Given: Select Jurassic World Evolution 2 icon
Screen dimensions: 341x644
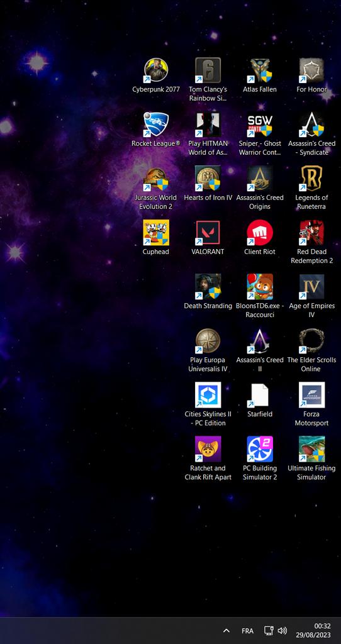Looking at the screenshot, I should [x=155, y=179].
